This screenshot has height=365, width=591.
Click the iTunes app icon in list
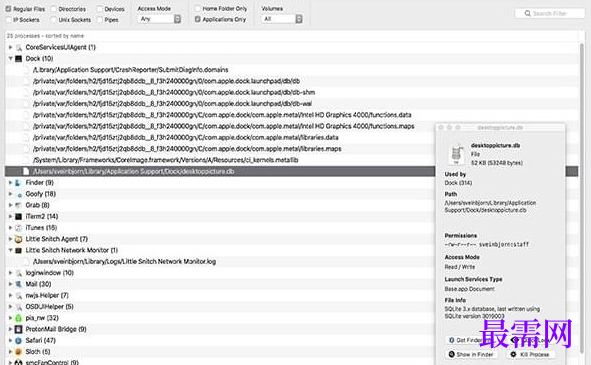(18, 228)
